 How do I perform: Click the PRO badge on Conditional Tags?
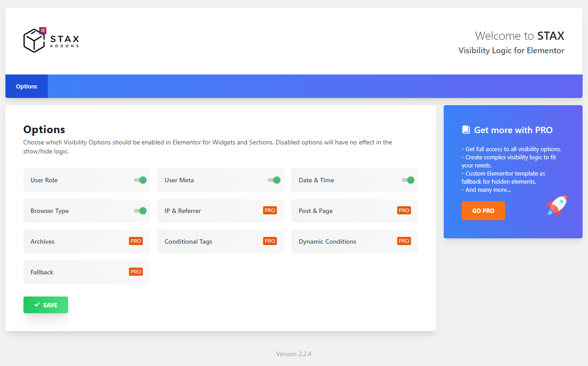pyautogui.click(x=270, y=241)
